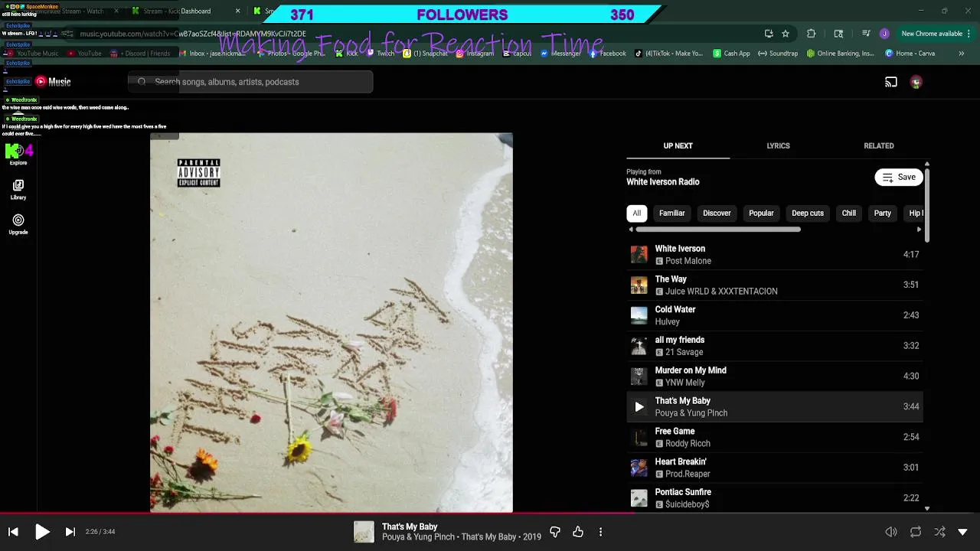The width and height of the screenshot is (980, 551).
Task: Select the Chill filter chip
Action: [x=849, y=214]
